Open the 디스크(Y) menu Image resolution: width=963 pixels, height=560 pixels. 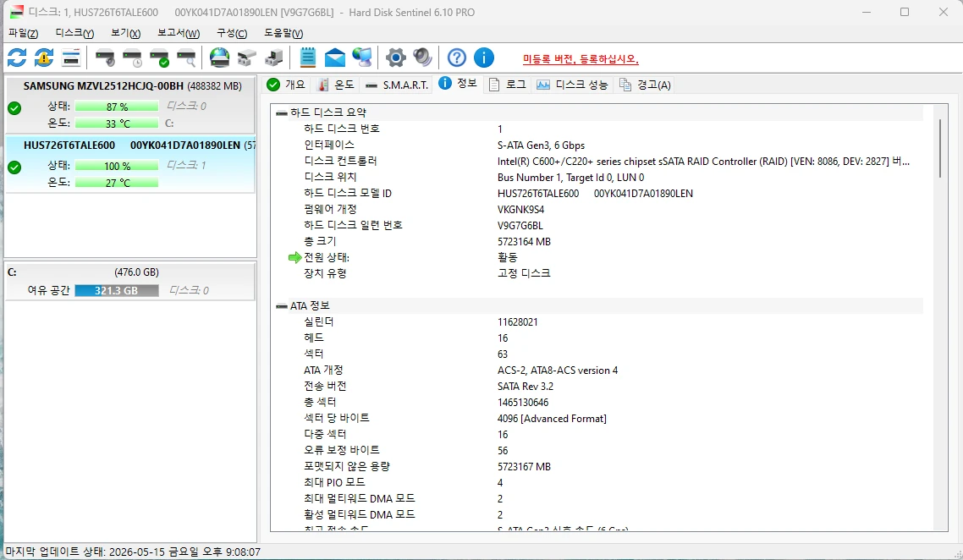[74, 33]
